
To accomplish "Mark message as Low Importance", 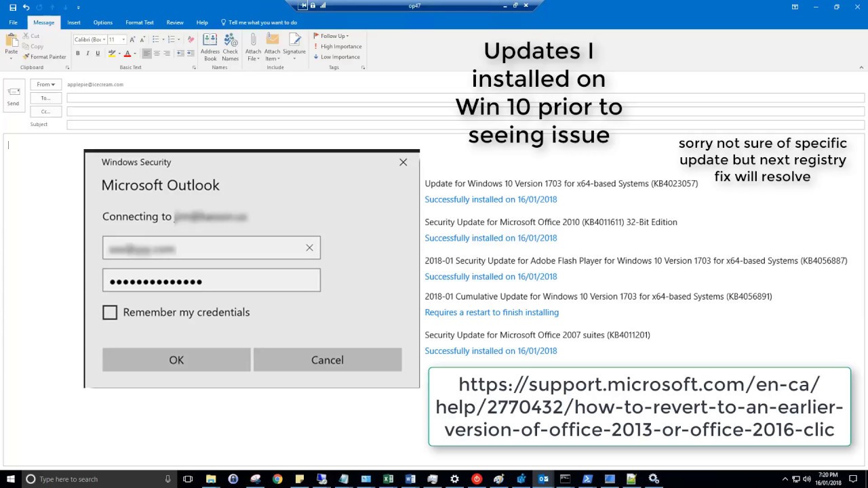I will [x=337, y=57].
